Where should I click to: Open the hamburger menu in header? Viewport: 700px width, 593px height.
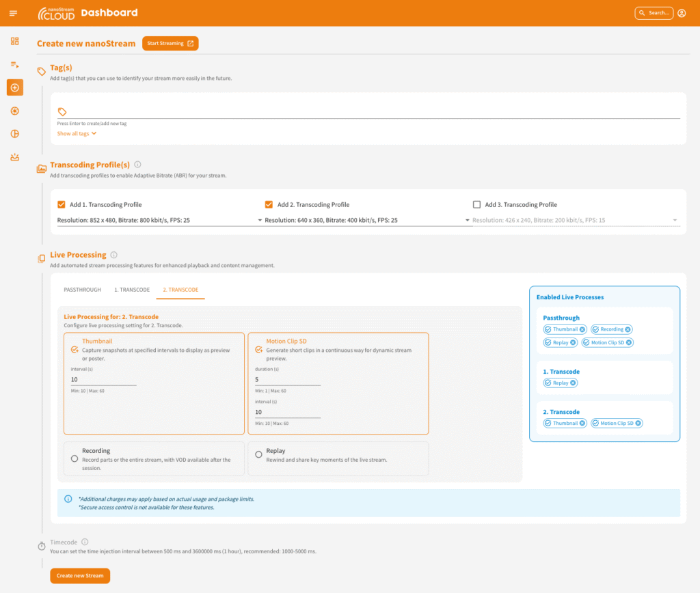coord(14,13)
